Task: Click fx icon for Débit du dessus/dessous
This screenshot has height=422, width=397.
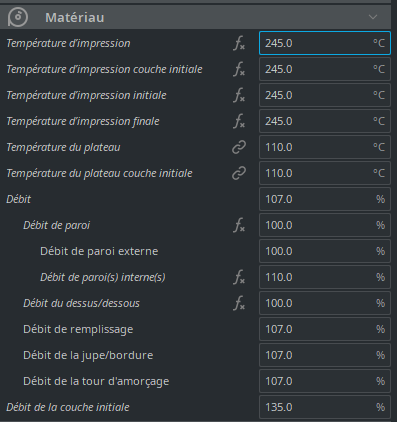Action: [239, 303]
